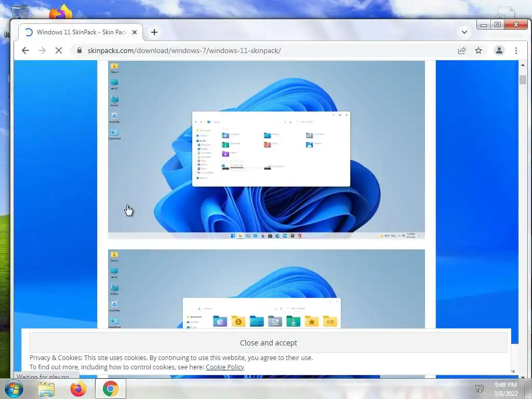Open the Windows Start orb

point(14,389)
